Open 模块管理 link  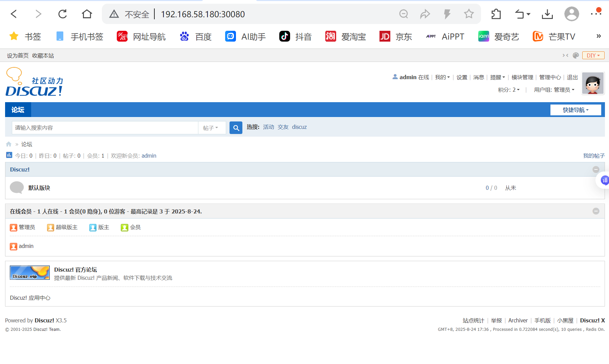point(522,77)
